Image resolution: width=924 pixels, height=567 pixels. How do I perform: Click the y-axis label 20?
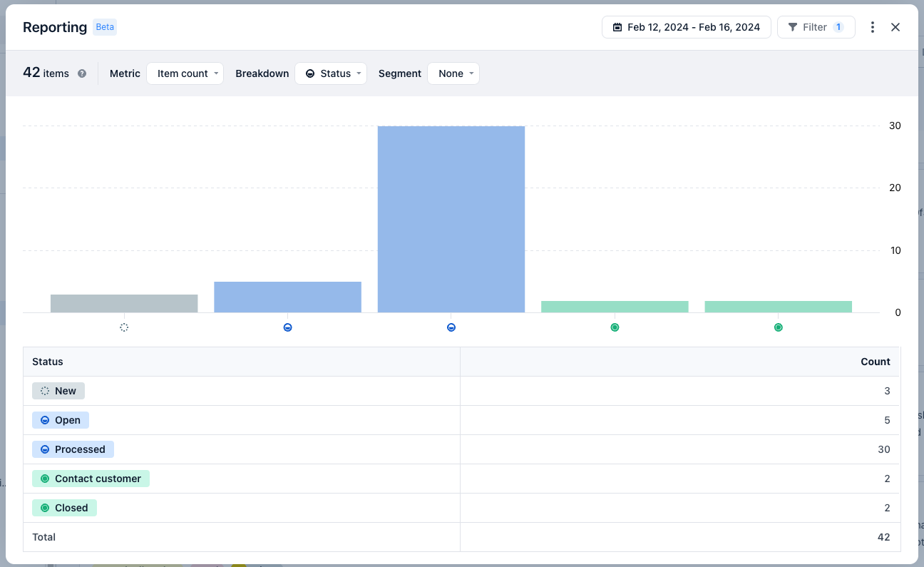coord(895,188)
